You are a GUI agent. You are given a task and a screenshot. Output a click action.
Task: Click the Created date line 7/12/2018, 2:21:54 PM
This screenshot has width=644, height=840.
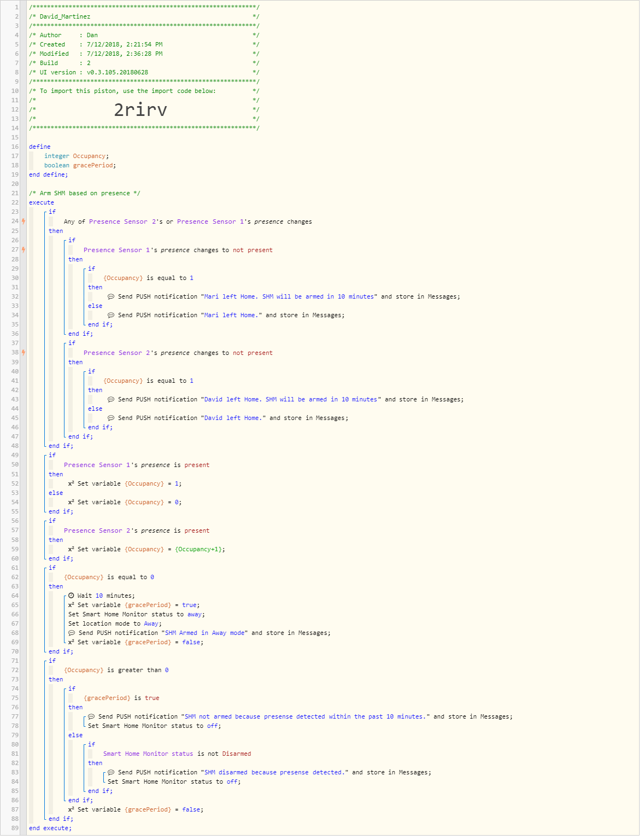(x=96, y=44)
